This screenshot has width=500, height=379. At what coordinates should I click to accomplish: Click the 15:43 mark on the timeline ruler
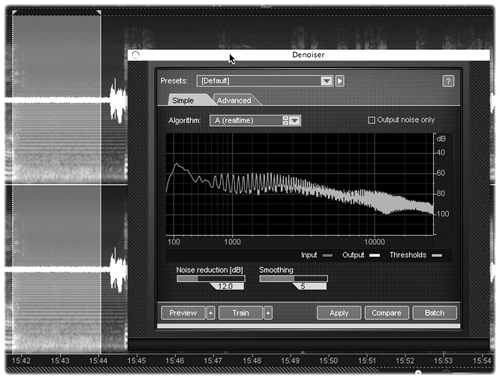point(60,360)
